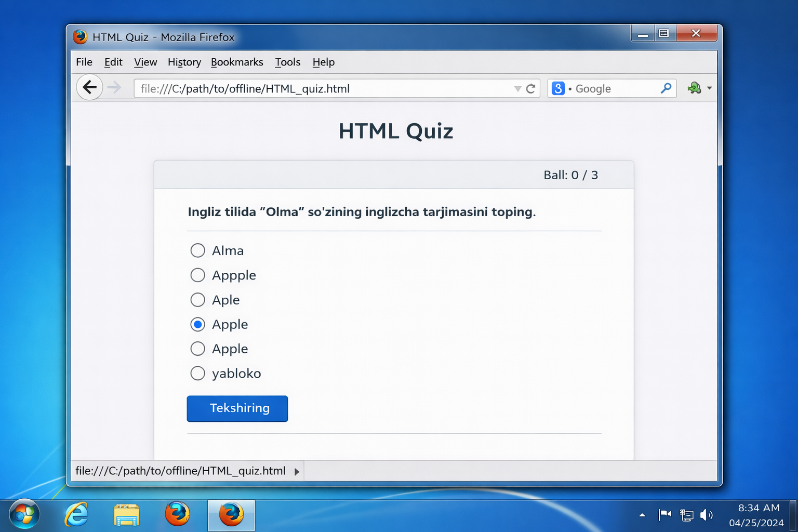Open Internet Explorer from the taskbar
The width and height of the screenshot is (798, 532).
76,515
